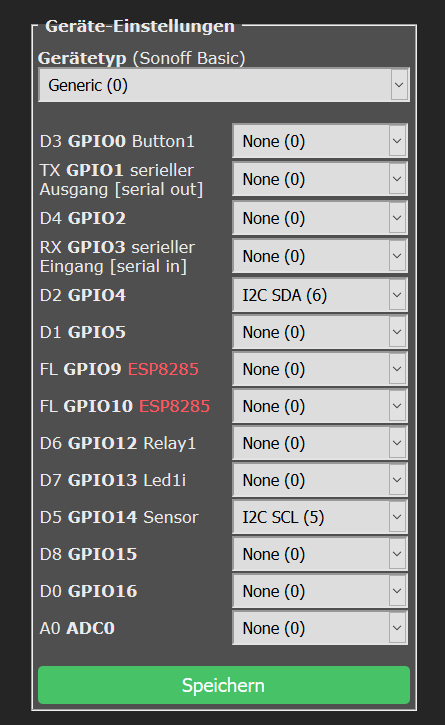Viewport: 445px width, 725px height.
Task: Open the GPIO10 ESP8285 function dropdown
Action: coord(320,406)
